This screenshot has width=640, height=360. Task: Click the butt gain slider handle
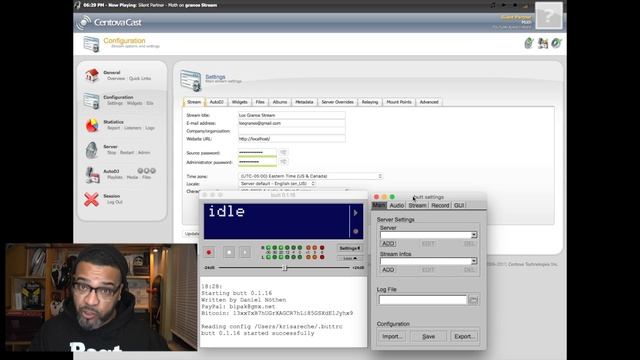click(284, 268)
